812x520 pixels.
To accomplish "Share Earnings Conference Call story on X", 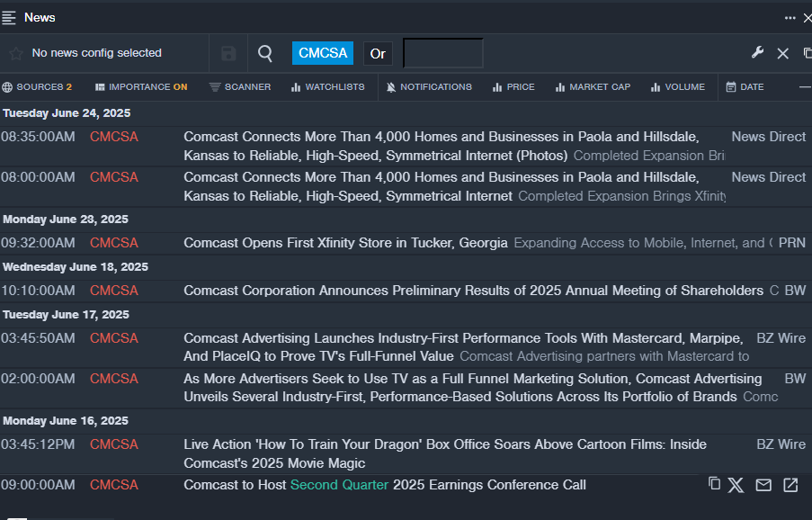I will click(x=736, y=485).
